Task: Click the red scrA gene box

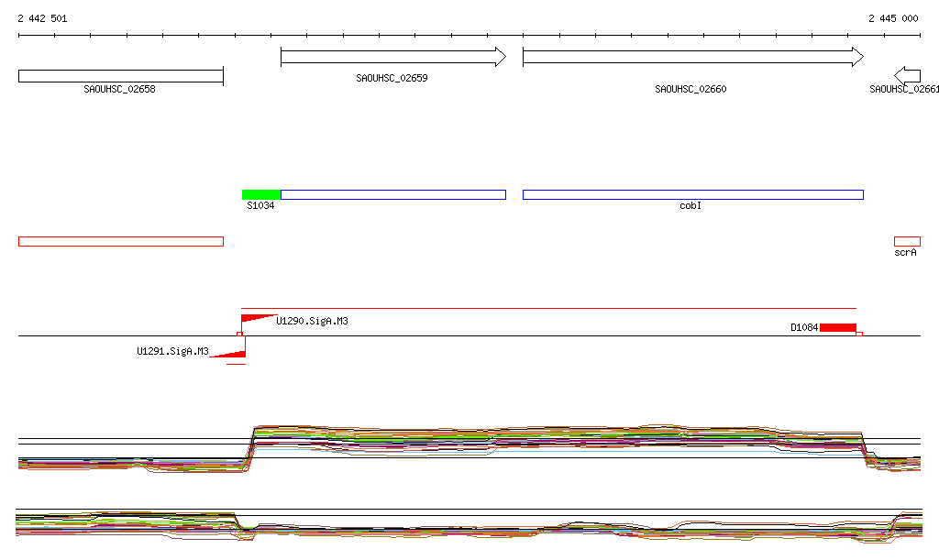Action: tap(907, 241)
